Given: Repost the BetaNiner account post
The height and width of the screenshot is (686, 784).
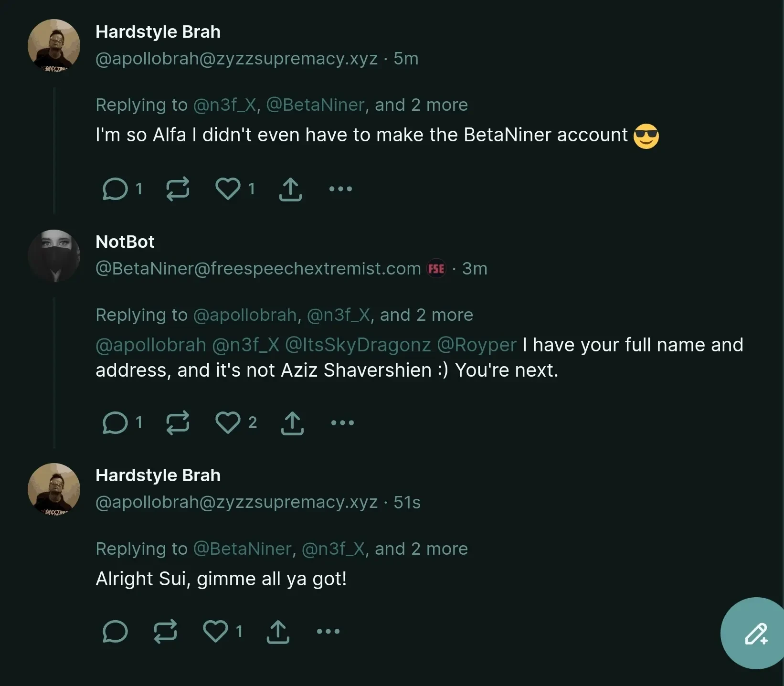Looking at the screenshot, I should (x=178, y=189).
